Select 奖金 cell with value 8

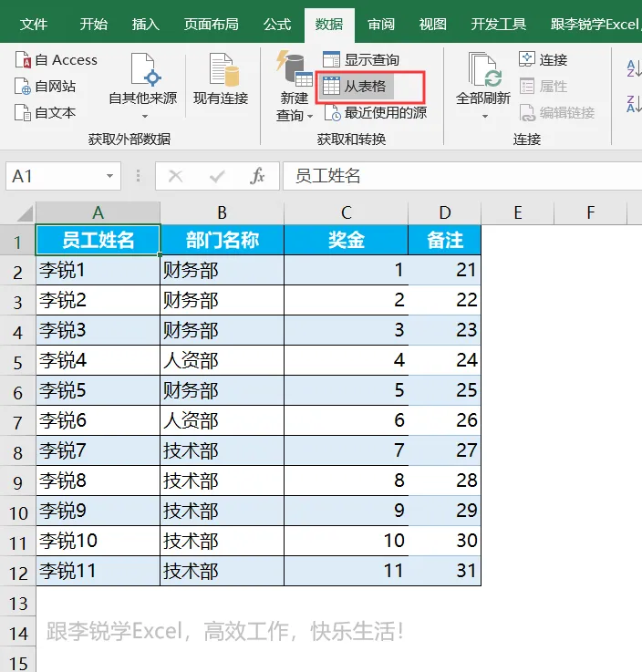coord(347,481)
